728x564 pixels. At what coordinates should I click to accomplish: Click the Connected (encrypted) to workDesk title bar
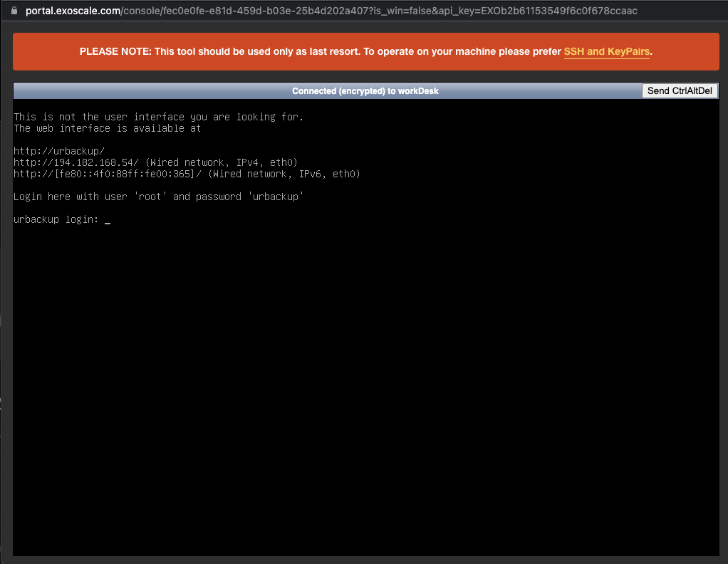[365, 90]
